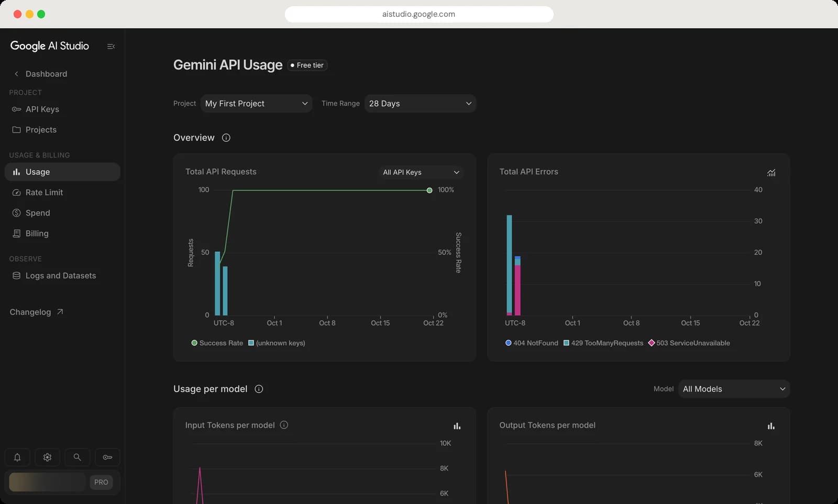This screenshot has height=504, width=838.
Task: Toggle (unknown keys) legend entry
Action: coord(277,343)
